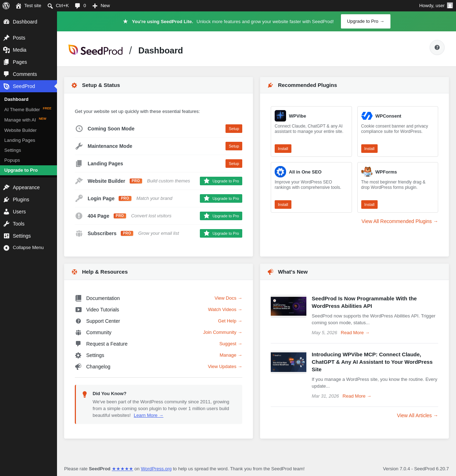Viewport: 456px width, 476px height.
Task: Open Tools in the admin sidebar
Action: (28, 224)
